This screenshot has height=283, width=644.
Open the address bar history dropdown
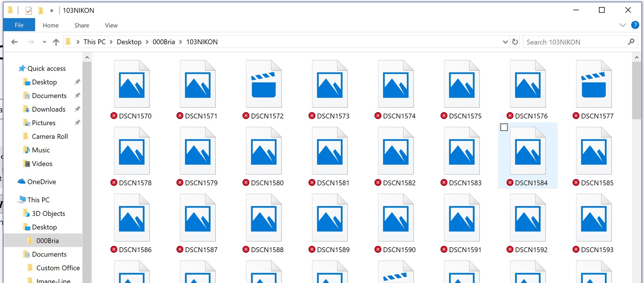pyautogui.click(x=505, y=42)
